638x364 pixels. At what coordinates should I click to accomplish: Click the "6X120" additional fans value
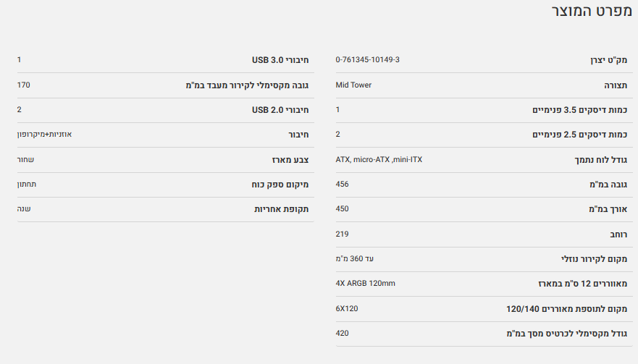pyautogui.click(x=347, y=308)
